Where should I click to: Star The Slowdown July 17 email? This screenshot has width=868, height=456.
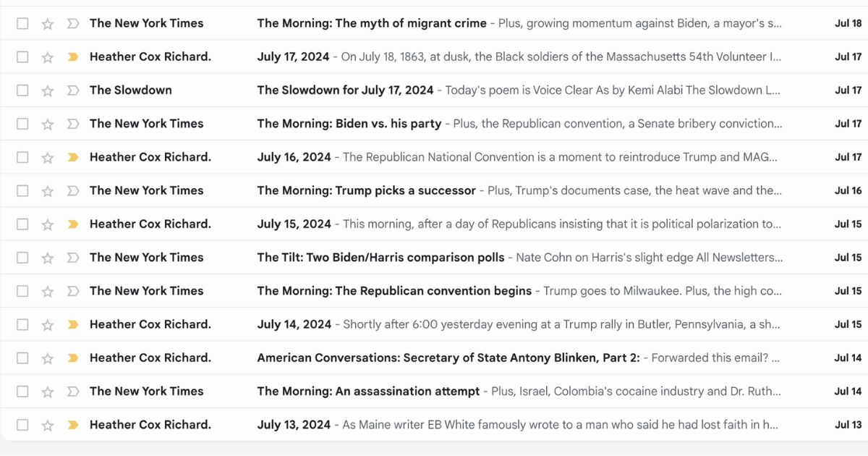pyautogui.click(x=48, y=90)
